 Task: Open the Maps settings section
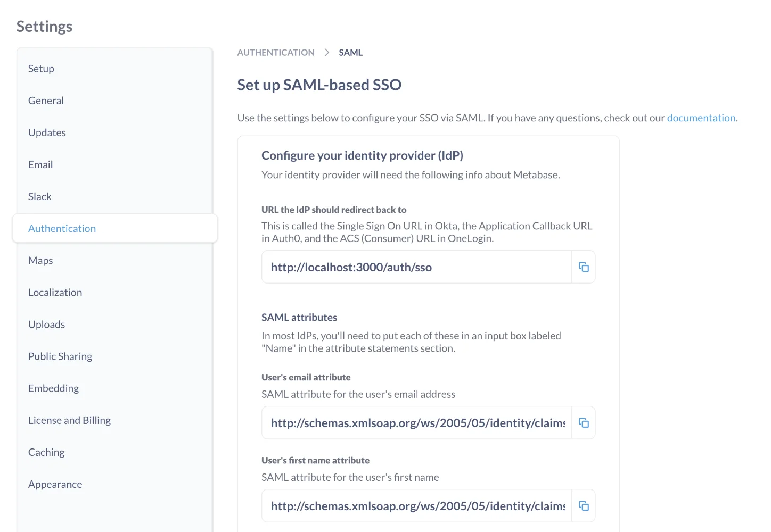pos(40,260)
